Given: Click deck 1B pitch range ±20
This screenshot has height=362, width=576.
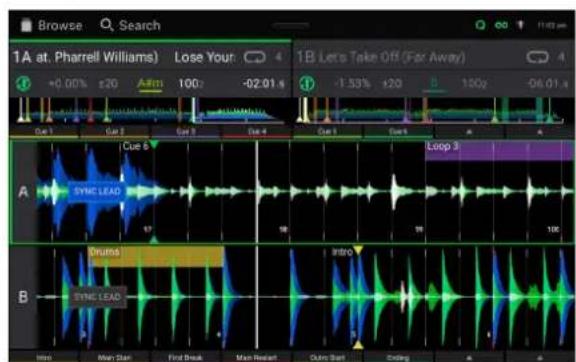Looking at the screenshot, I should (x=392, y=84).
